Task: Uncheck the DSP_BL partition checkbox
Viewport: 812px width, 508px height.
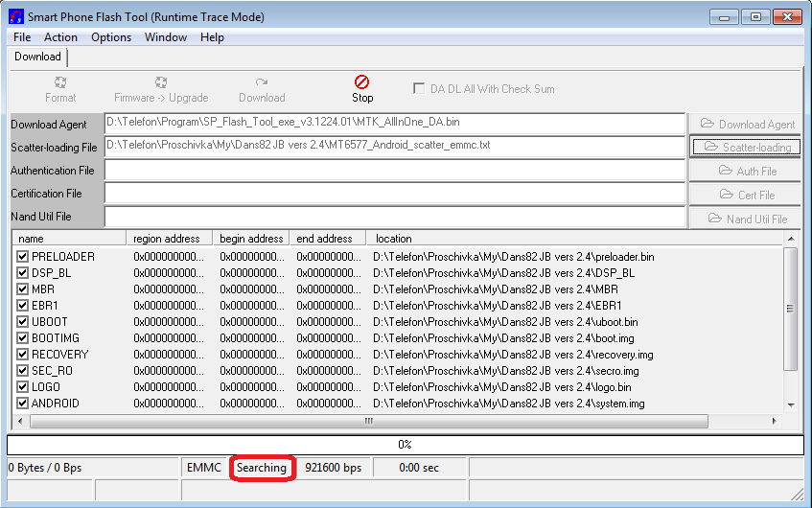Action: 22,273
